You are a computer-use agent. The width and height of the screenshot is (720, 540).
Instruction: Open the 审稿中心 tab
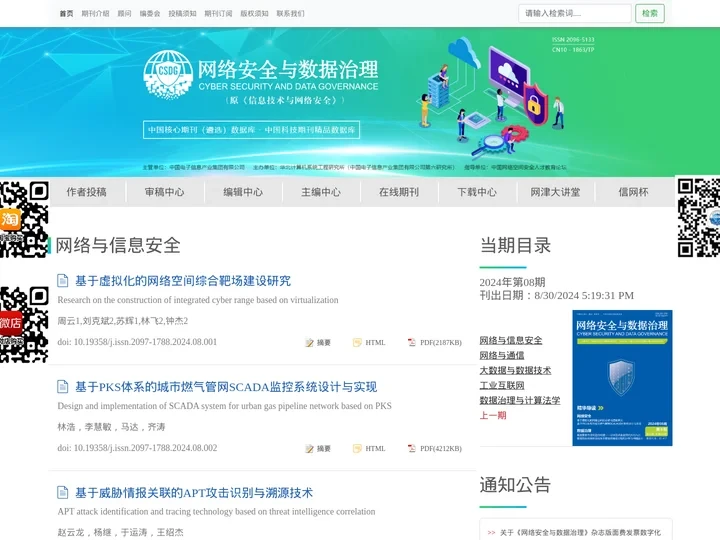tap(164, 192)
